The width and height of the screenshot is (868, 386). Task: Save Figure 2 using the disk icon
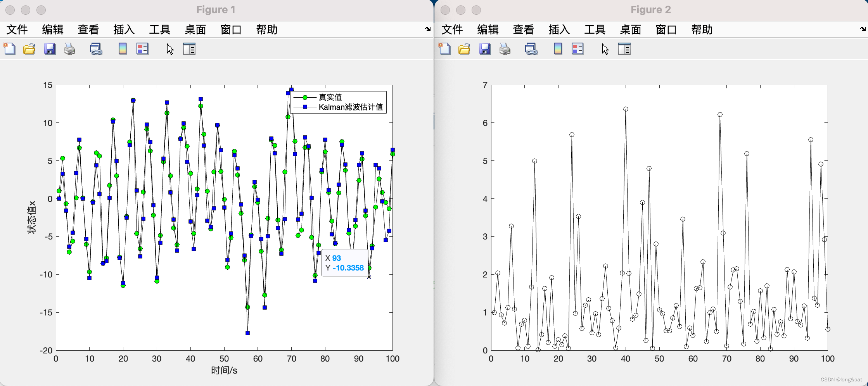coord(484,49)
